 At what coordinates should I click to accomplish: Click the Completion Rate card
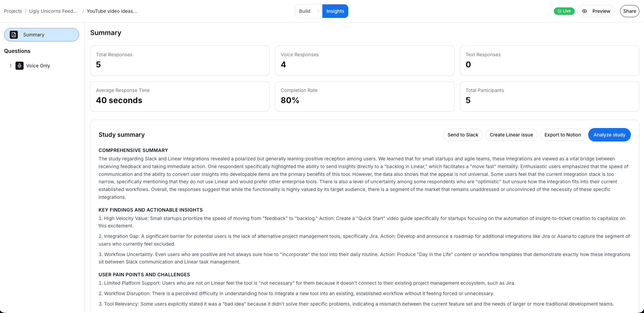point(364,96)
